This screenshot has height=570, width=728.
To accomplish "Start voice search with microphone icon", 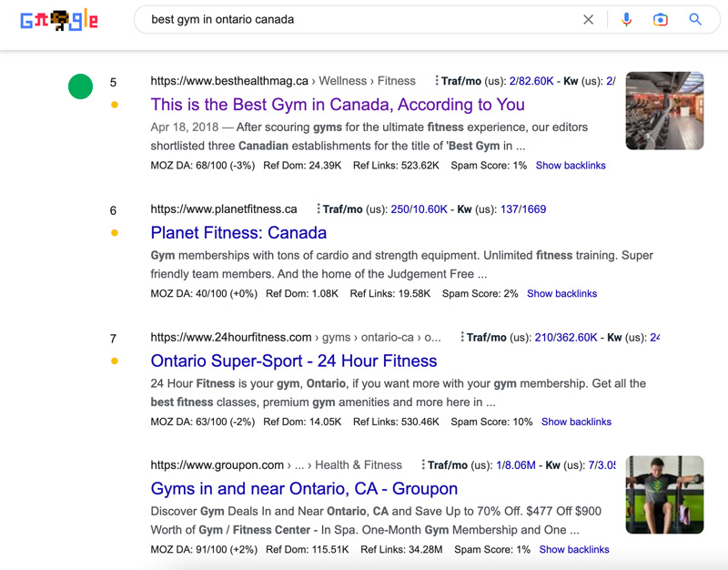I will click(x=626, y=19).
